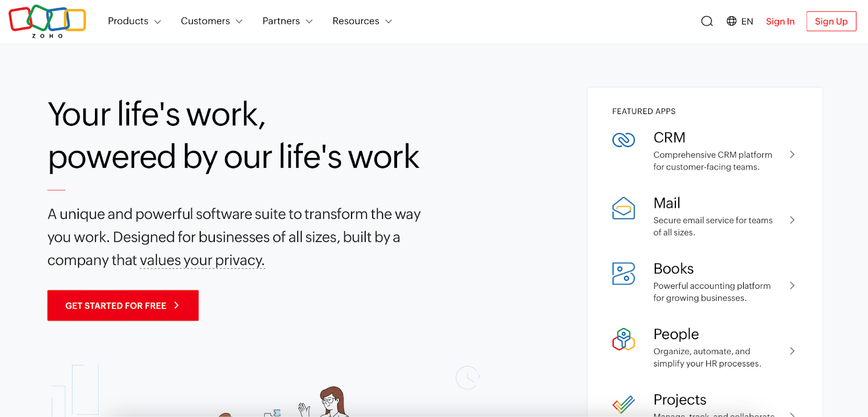Screen dimensions: 868x417
Task: Follow the 'values your privacy' link
Action: coord(202,261)
